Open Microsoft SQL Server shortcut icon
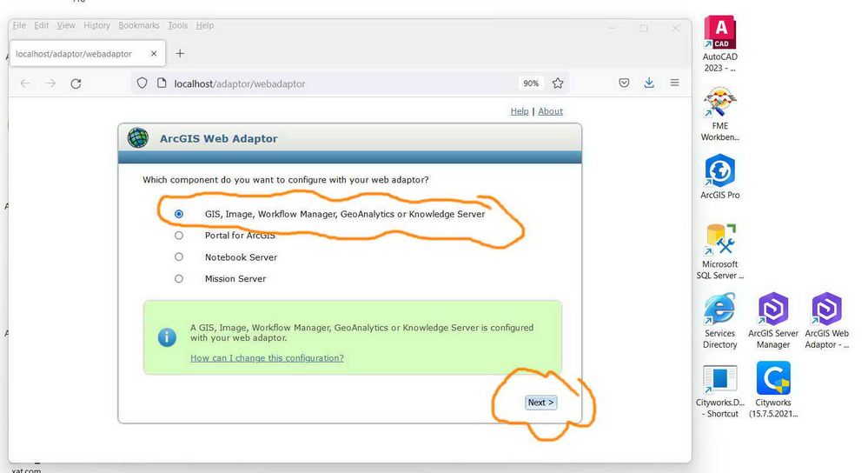 click(719, 251)
